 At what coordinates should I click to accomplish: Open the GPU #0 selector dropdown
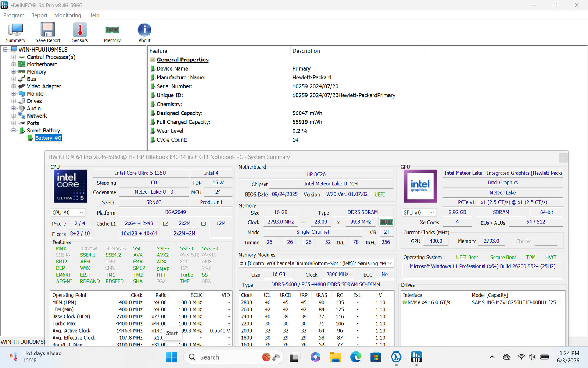(419, 213)
